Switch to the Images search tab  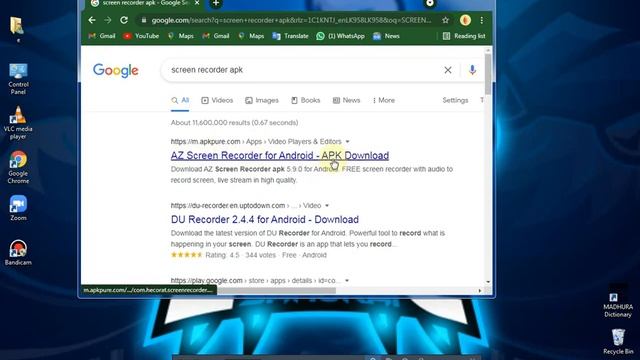click(x=262, y=100)
